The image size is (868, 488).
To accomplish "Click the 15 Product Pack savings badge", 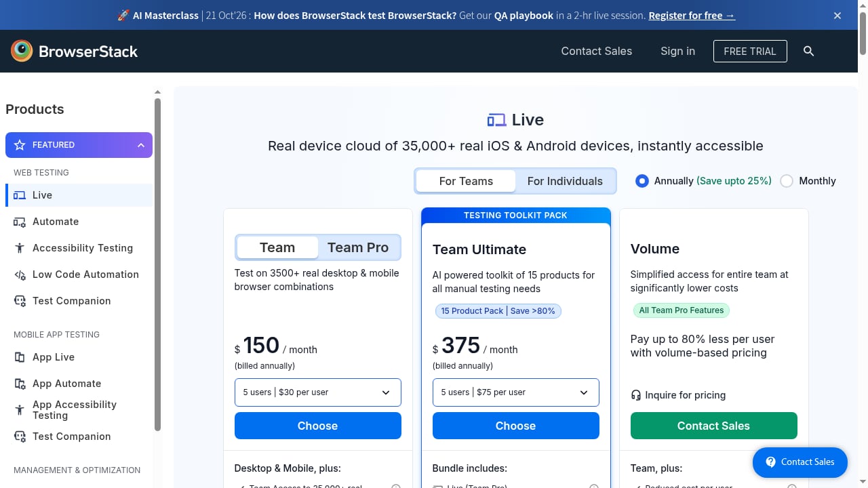I will point(498,311).
